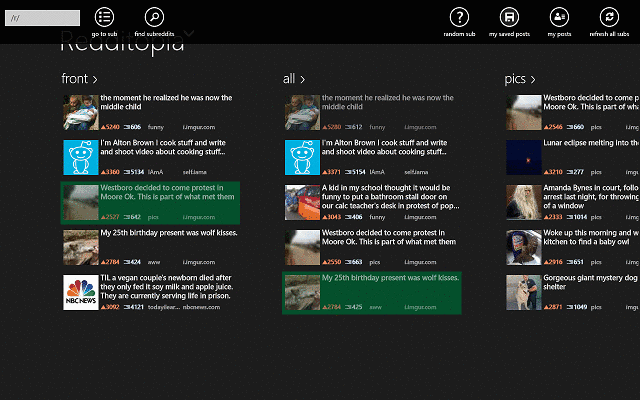
Task: Select 'Lunar eclipse melting' post title
Action: coord(591,143)
